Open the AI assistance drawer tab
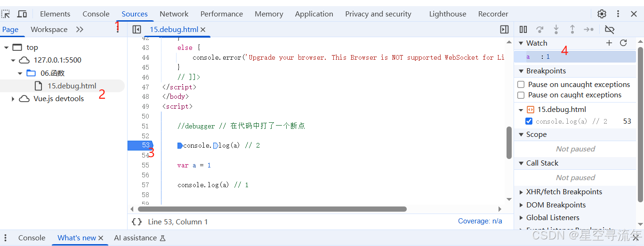The height and width of the screenshot is (246, 644). 140,238
